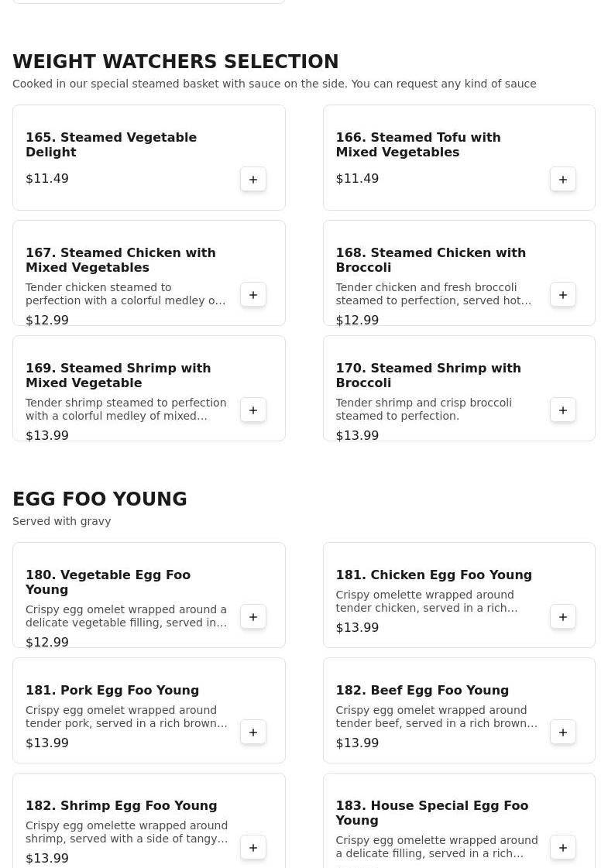Add Steamed Chicken with Broccoli to order
This screenshot has height=868, width=608.
point(563,295)
